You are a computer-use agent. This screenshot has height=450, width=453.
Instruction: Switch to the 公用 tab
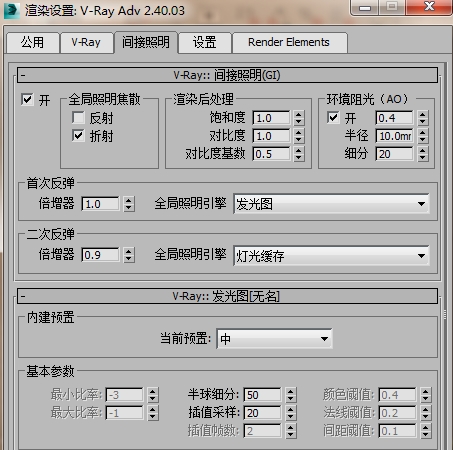pyautogui.click(x=33, y=43)
